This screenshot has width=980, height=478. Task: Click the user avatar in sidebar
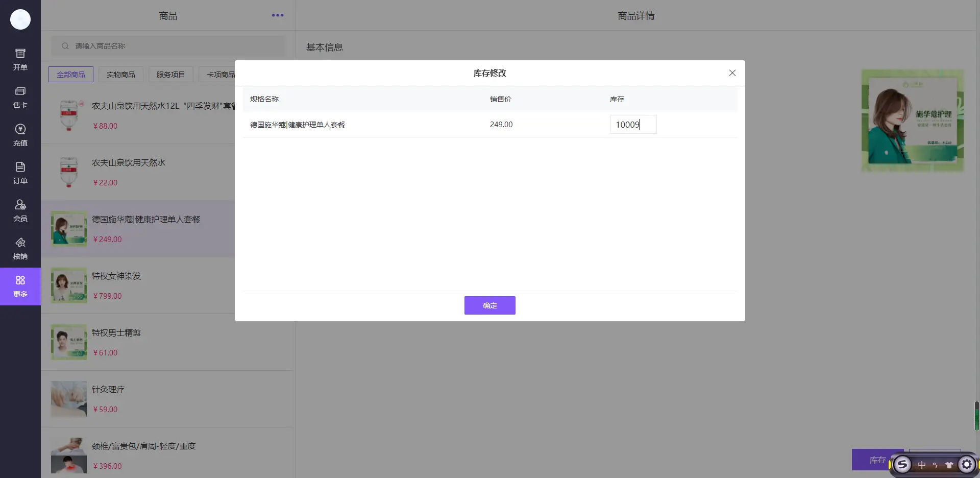(20, 19)
